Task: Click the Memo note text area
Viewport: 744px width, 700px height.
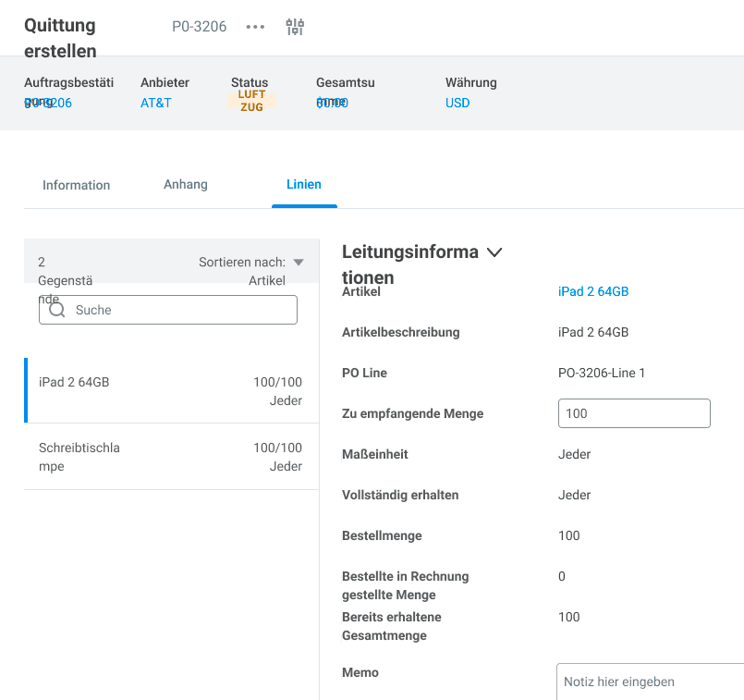Action: point(651,682)
